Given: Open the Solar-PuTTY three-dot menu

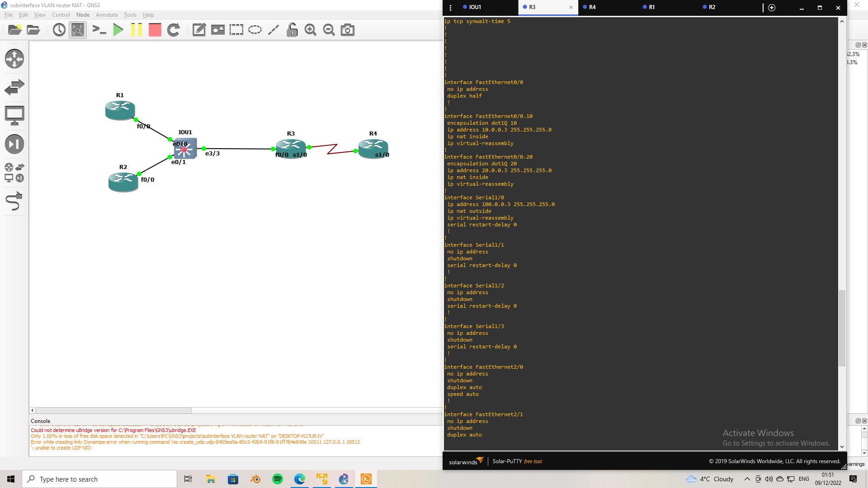Looking at the screenshot, I should [450, 8].
